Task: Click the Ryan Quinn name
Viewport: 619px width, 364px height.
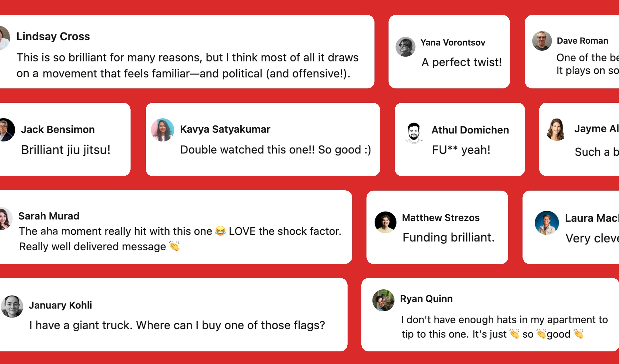Action: tap(426, 299)
